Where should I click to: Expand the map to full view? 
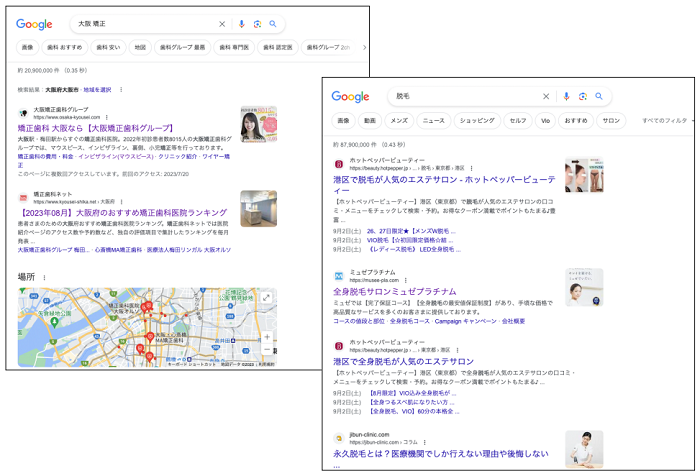(267, 297)
